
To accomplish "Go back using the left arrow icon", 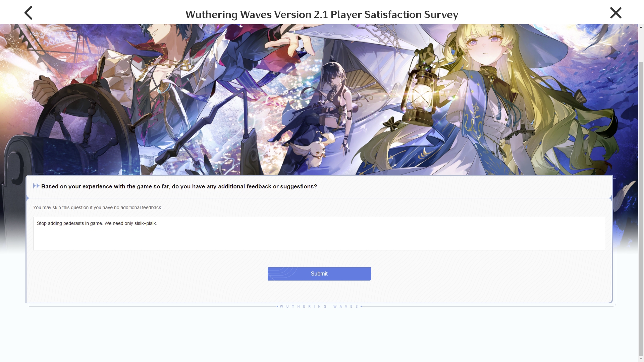I will [x=29, y=13].
